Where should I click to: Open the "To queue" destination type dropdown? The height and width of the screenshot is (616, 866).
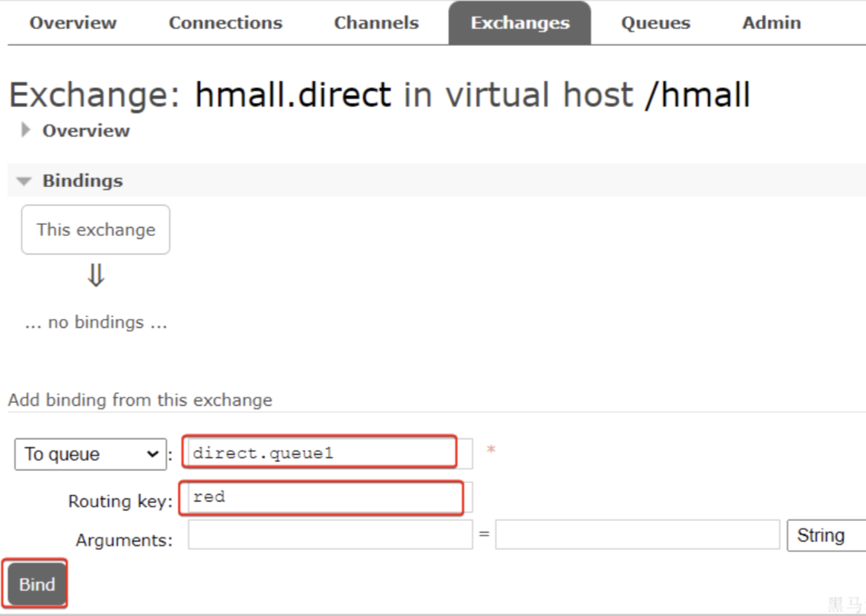click(x=90, y=454)
